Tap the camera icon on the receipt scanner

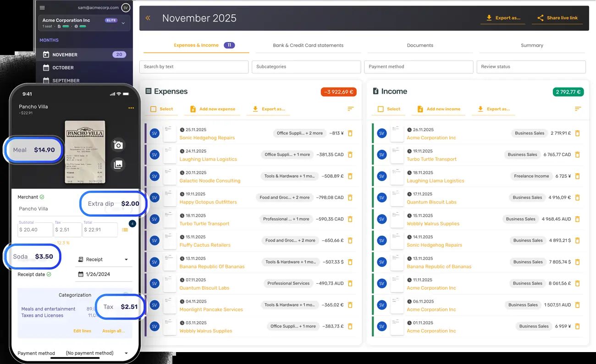coord(118,144)
